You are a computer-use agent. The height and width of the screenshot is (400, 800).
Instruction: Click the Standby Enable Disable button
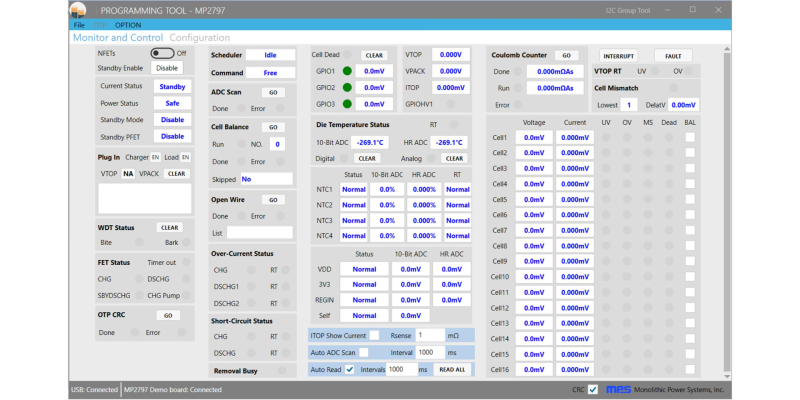coord(167,68)
